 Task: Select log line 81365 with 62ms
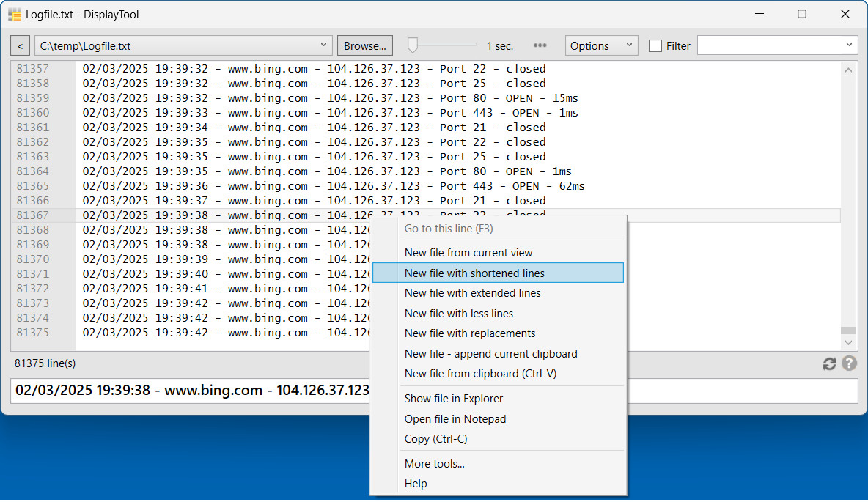click(334, 186)
